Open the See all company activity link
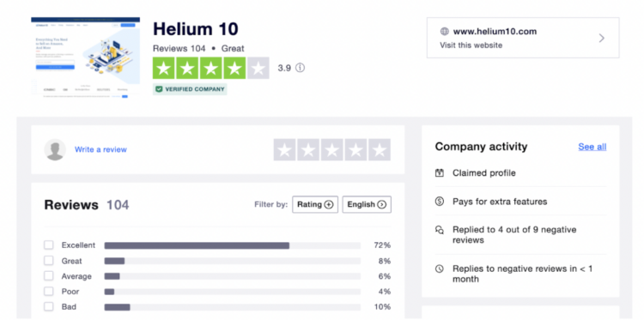This screenshot has width=644, height=320. click(592, 147)
